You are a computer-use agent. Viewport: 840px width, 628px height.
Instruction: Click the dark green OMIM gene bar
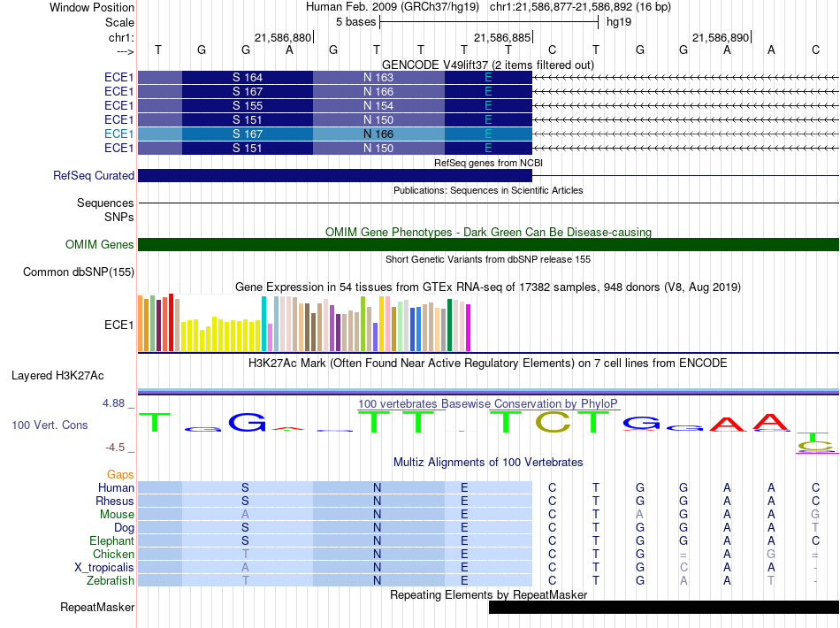488,244
